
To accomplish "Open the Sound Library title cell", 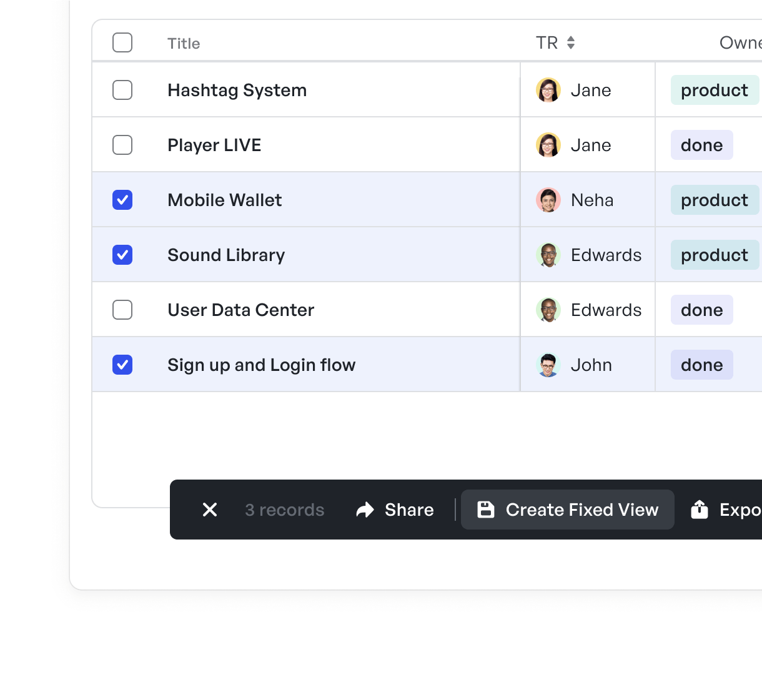I will [x=226, y=255].
